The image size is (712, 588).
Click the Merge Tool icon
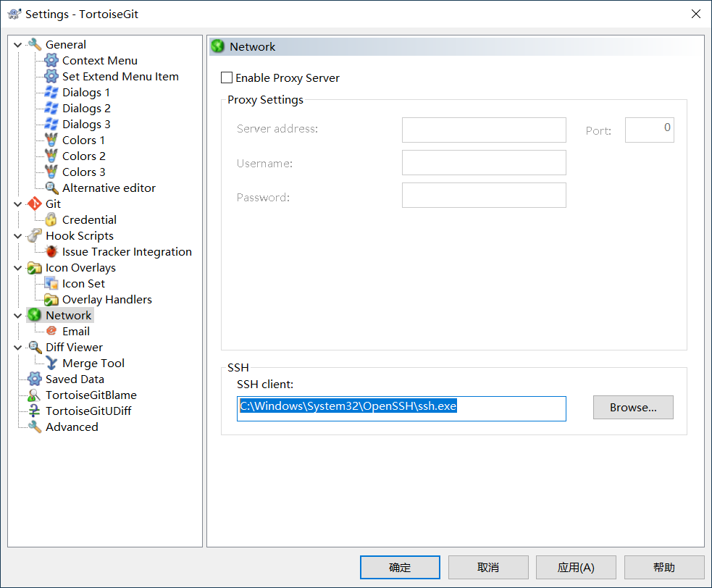point(51,363)
